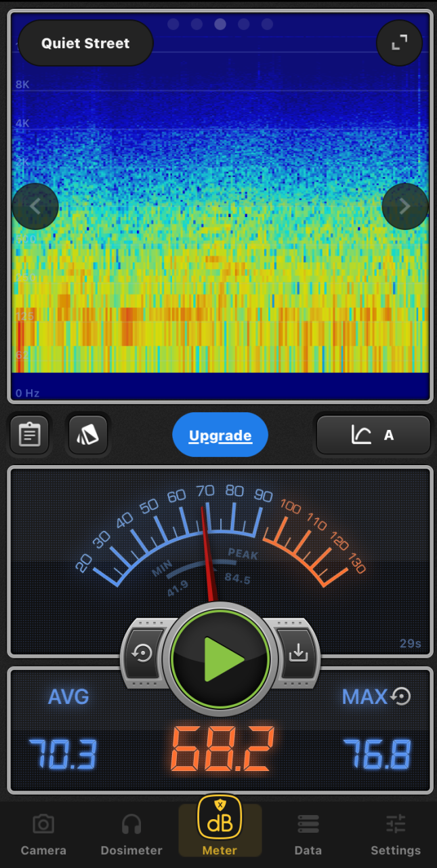The height and width of the screenshot is (868, 437).
Task: Open the clipboard notes icon
Action: pos(29,435)
